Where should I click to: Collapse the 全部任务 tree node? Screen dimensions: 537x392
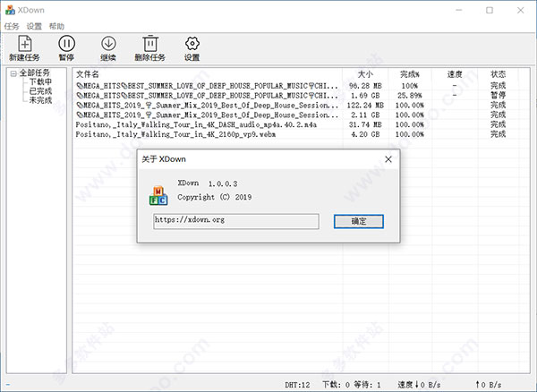[13, 73]
